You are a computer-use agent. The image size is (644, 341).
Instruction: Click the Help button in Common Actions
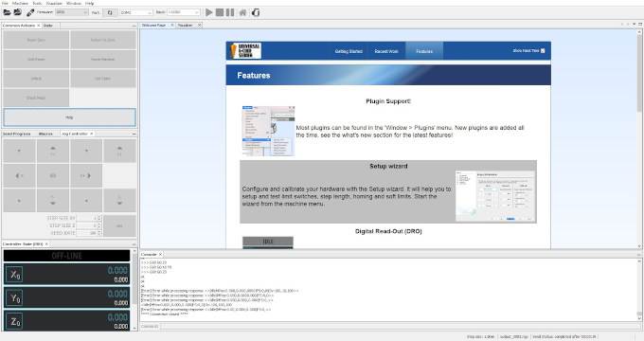coord(69,117)
